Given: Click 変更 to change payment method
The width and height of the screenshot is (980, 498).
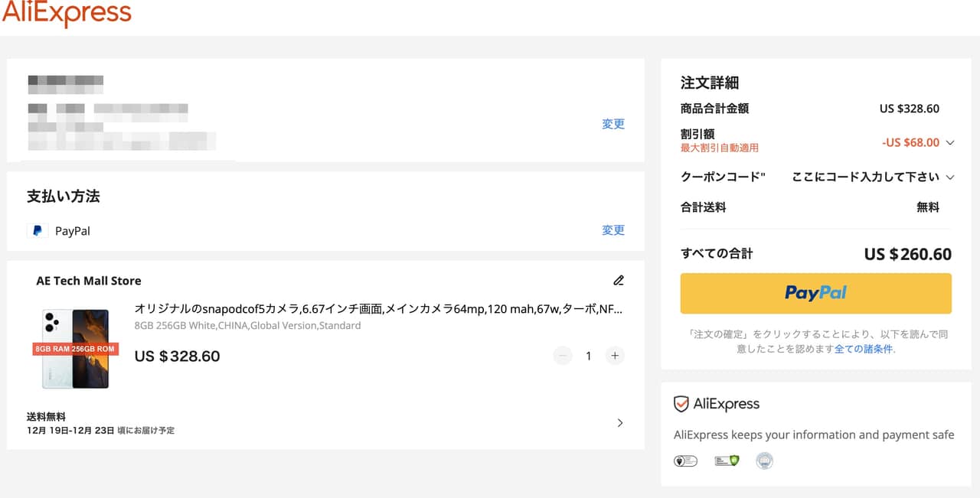Looking at the screenshot, I should click(x=613, y=230).
